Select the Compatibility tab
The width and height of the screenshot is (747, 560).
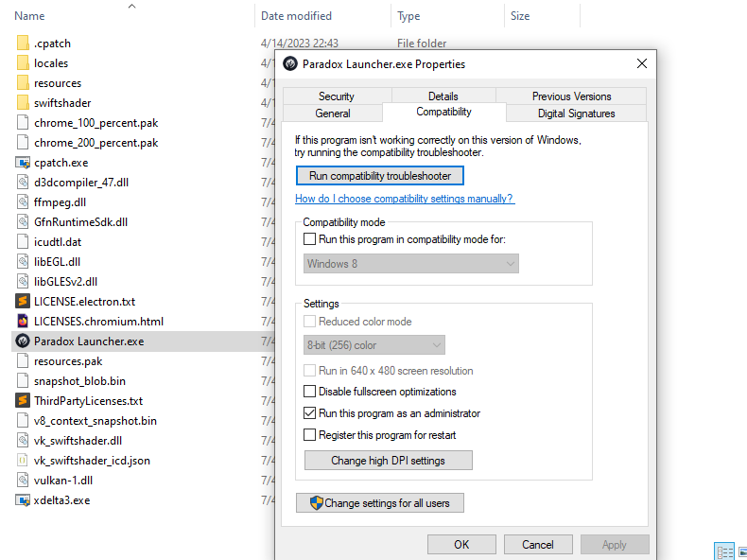pyautogui.click(x=444, y=112)
